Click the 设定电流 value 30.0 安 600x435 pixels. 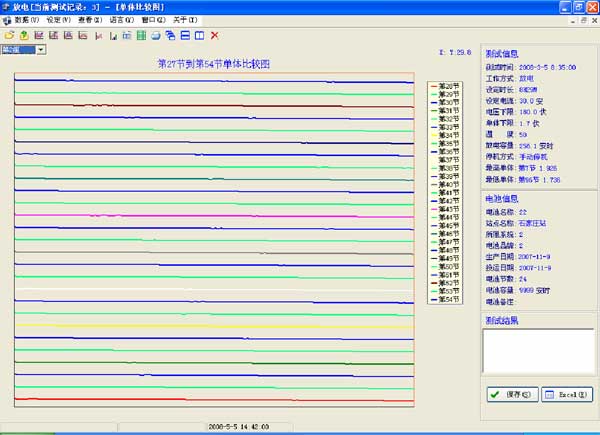pyautogui.click(x=531, y=101)
